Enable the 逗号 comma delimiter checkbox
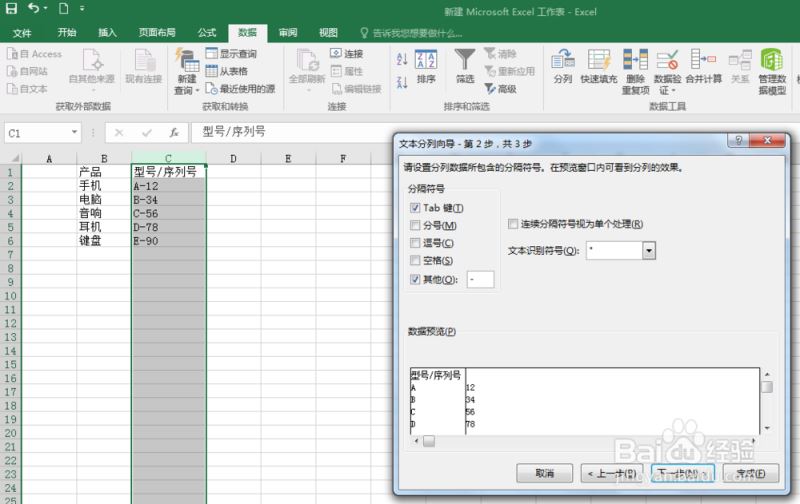Screen dimensions: 800x504 [415, 243]
